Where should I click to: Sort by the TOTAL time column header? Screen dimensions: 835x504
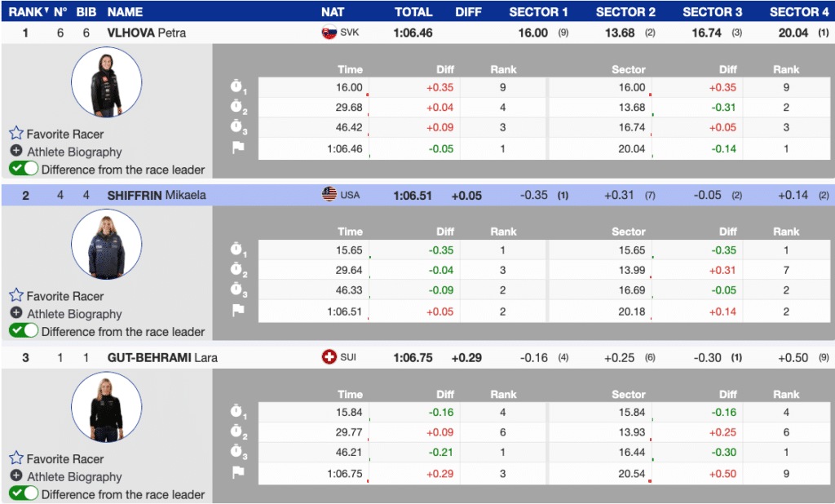pos(413,11)
